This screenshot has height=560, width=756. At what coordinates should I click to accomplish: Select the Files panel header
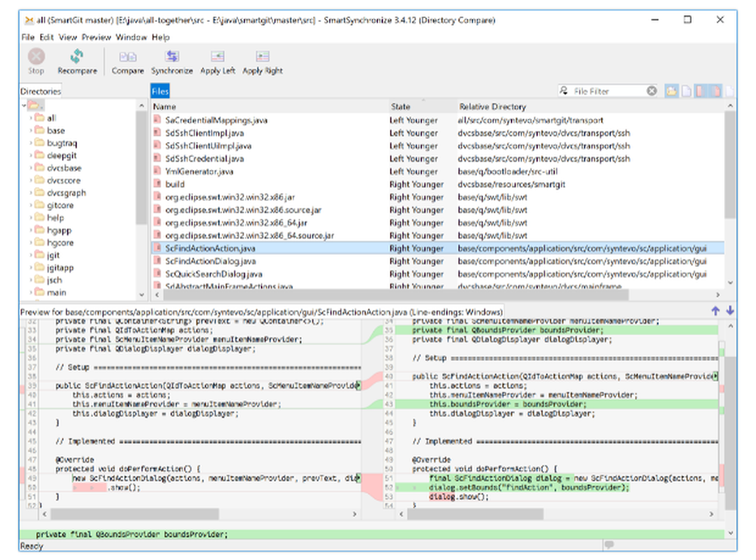click(x=160, y=91)
